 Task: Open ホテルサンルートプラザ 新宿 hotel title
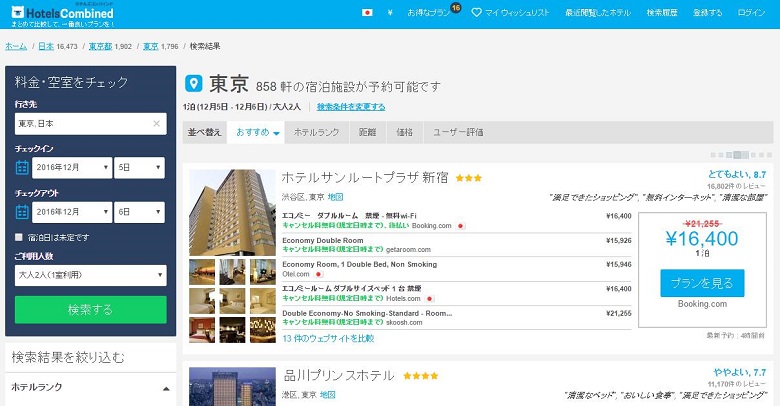pos(365,178)
